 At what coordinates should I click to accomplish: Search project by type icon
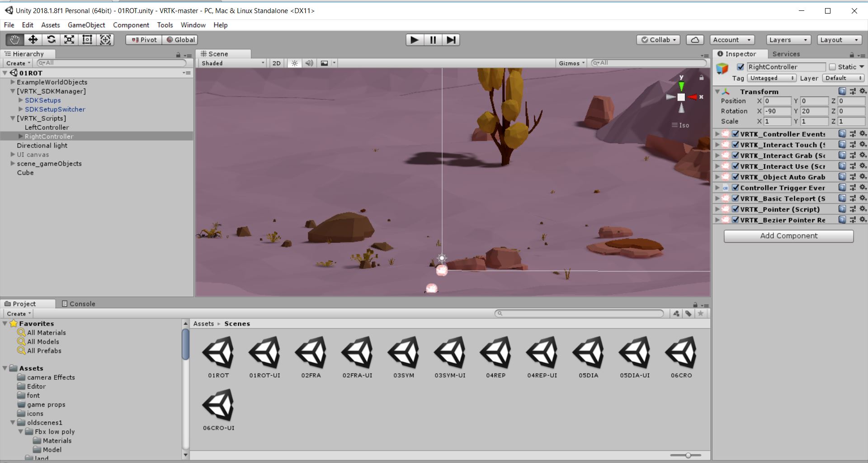coord(676,313)
